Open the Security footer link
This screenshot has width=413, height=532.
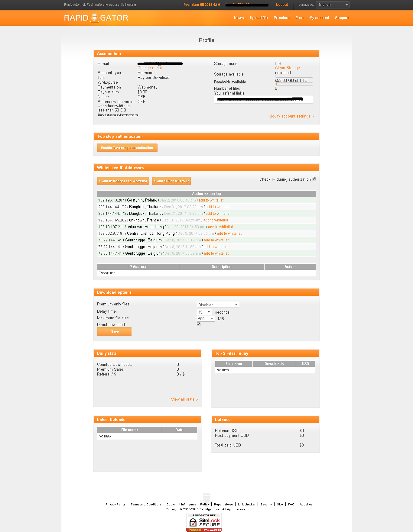pos(266,505)
